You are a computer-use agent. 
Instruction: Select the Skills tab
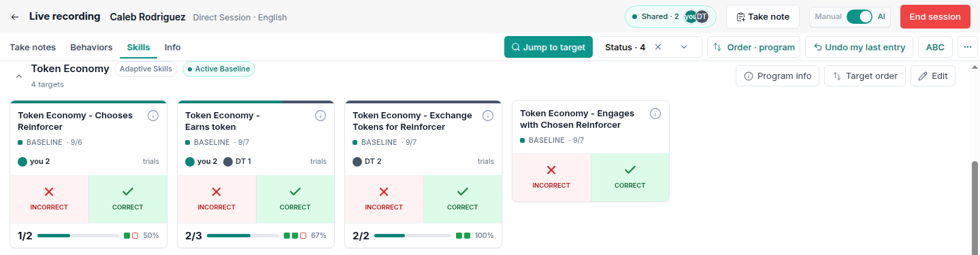point(139,48)
